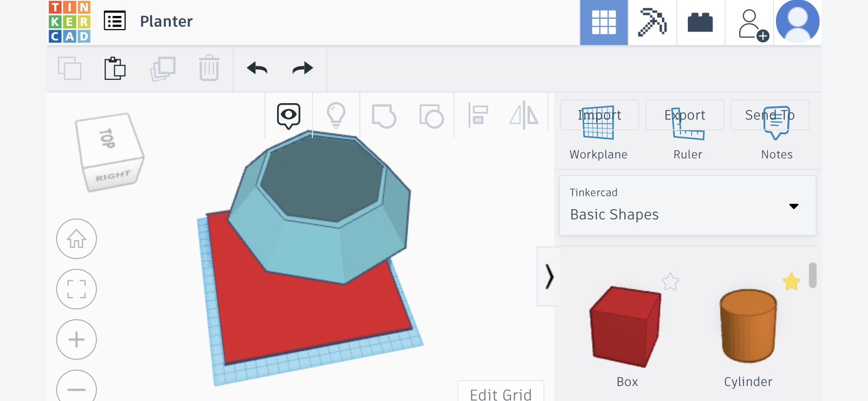Zoom in with the plus button
The width and height of the screenshot is (868, 401).
(x=77, y=339)
